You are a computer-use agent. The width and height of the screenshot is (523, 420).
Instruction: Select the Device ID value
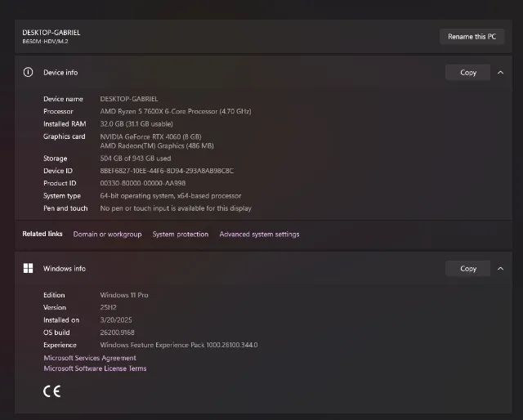coord(167,171)
